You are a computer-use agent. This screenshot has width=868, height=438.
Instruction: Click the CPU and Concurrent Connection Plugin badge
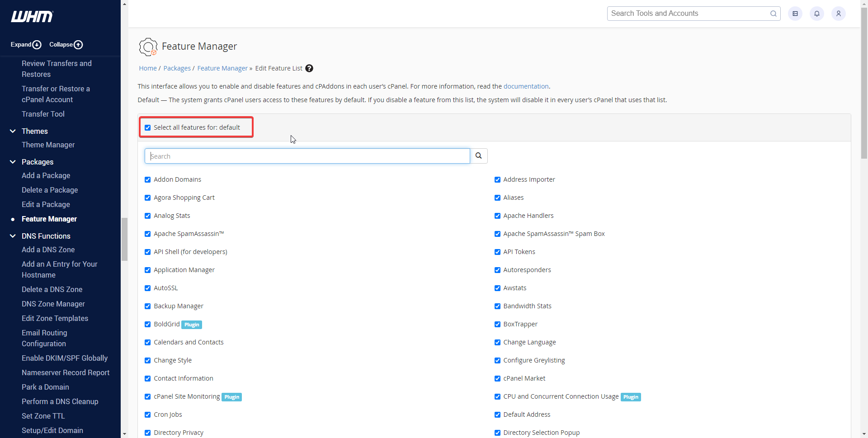[631, 397]
